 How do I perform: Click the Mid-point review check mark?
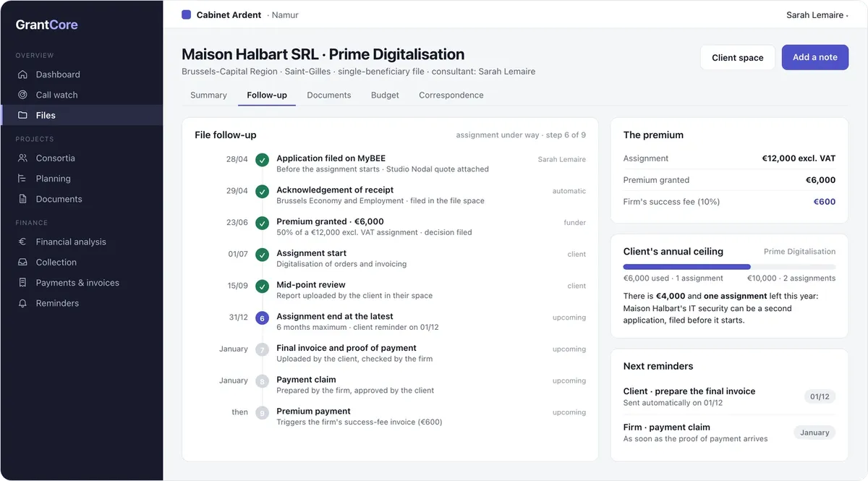(263, 286)
